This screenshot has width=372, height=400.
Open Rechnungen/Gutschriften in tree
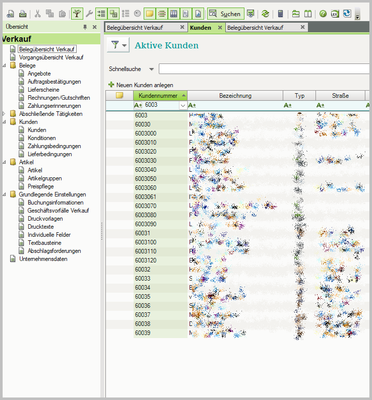59,98
